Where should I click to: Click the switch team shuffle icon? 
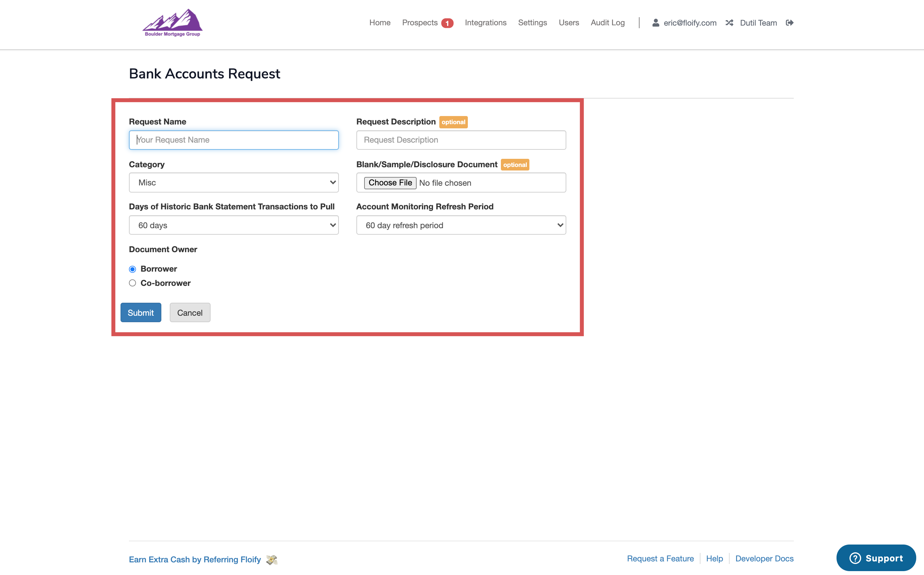729,23
